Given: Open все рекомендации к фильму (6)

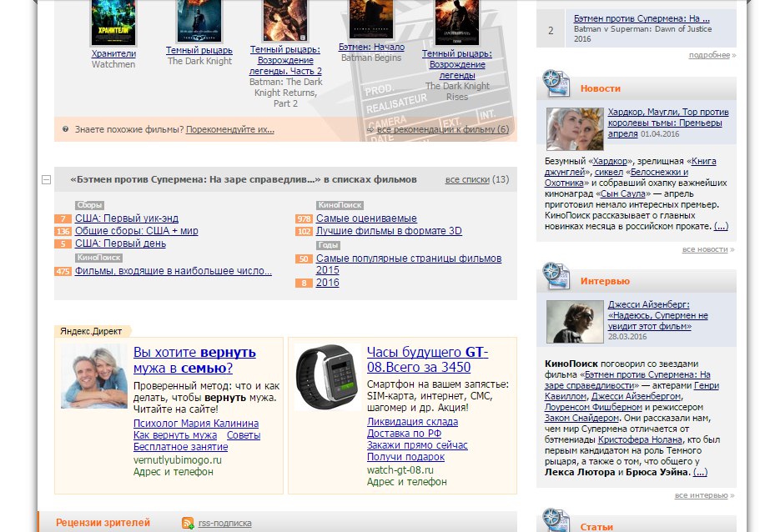Looking at the screenshot, I should (443, 129).
